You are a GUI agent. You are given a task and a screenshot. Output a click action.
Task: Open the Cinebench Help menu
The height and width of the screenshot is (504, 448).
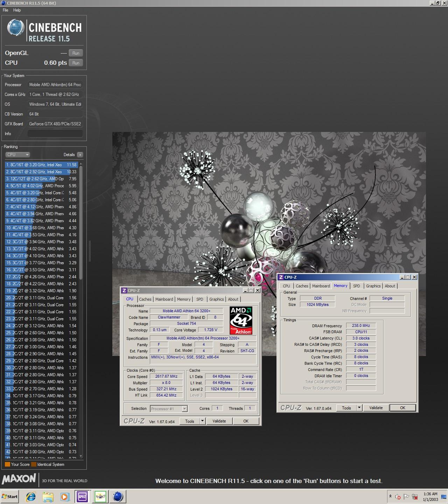pos(17,10)
